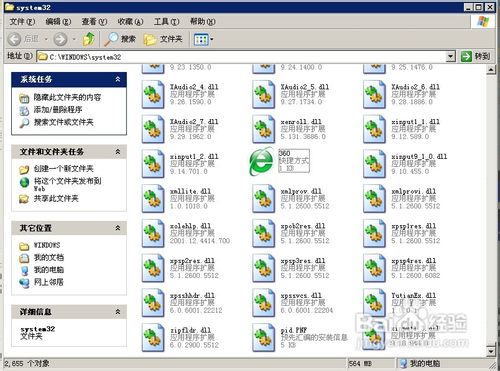This screenshot has width=500, height=371.
Task: Select the xpssvcs.dll file icon
Action: (264, 302)
